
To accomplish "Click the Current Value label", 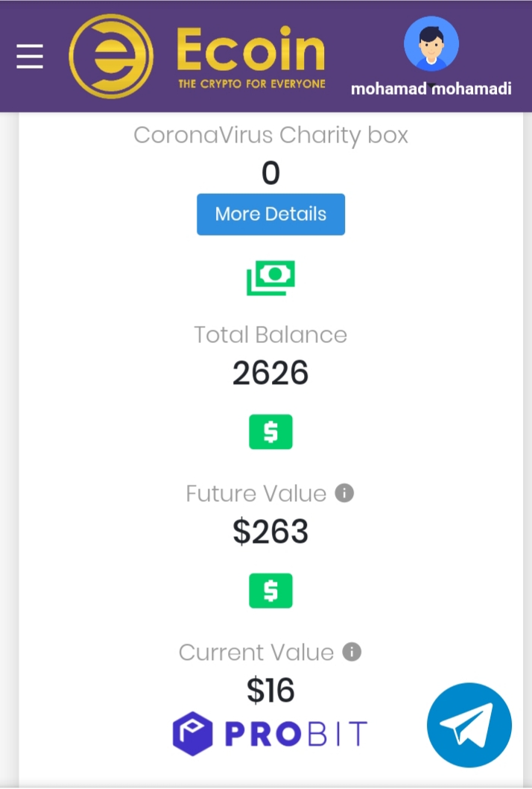I will tap(256, 652).
